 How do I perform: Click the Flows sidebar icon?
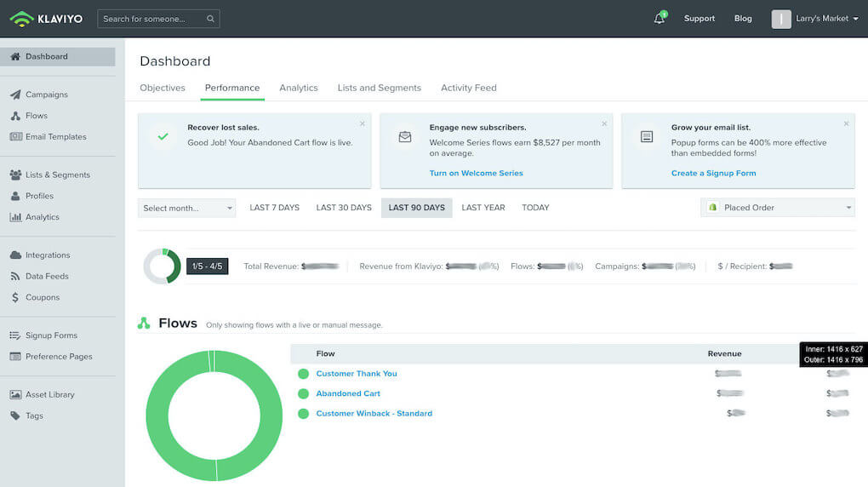tap(15, 116)
